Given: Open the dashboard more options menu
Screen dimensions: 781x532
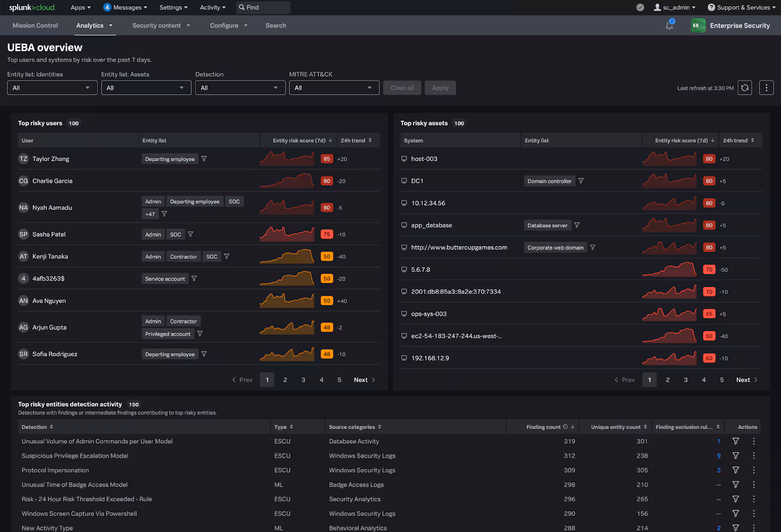Looking at the screenshot, I should coord(766,88).
